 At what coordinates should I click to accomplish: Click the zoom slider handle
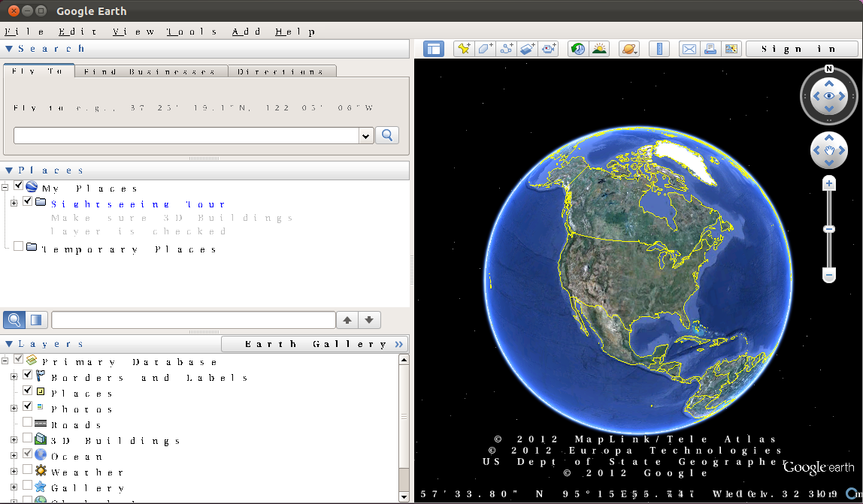(829, 229)
